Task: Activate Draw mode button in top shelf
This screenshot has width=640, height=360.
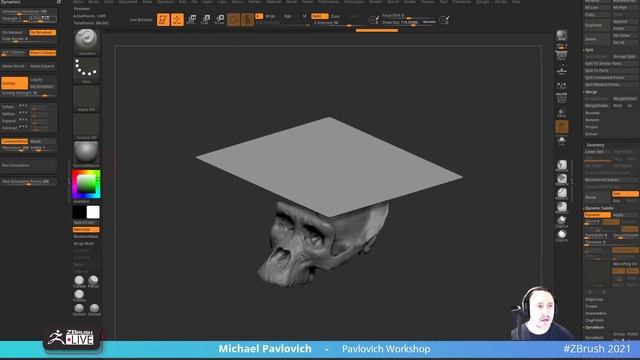Action: (x=177, y=19)
